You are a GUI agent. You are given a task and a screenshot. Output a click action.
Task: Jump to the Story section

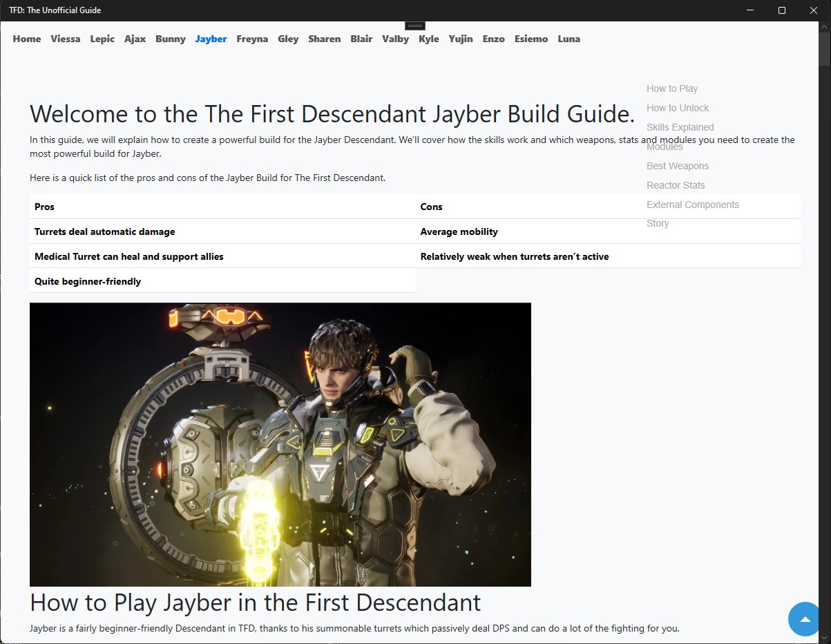(x=658, y=223)
